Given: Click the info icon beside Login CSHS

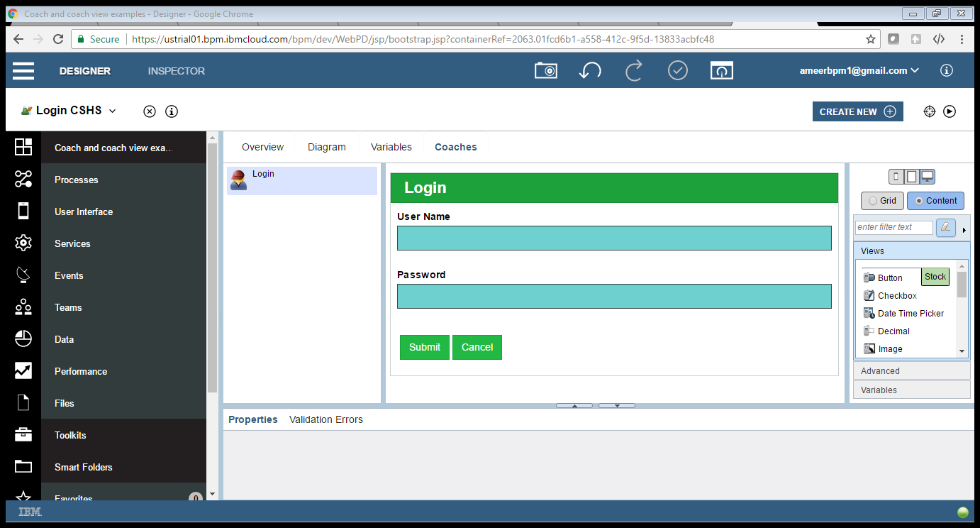Looking at the screenshot, I should click(171, 111).
